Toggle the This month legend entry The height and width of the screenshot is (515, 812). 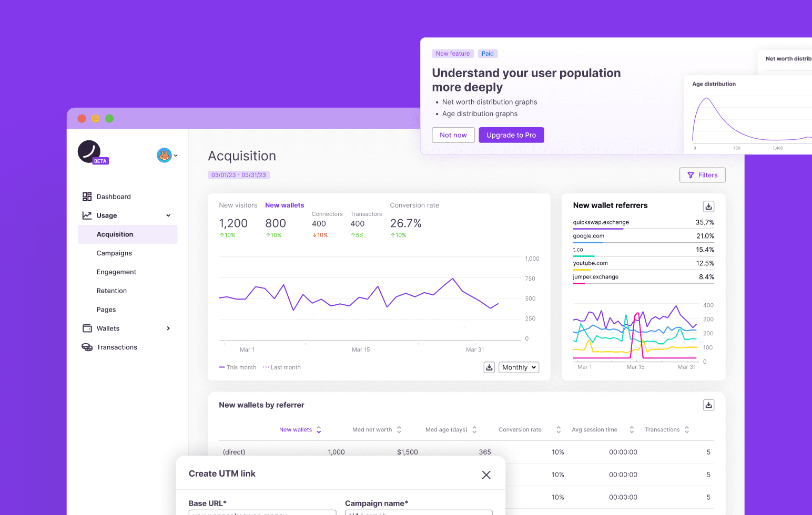[238, 367]
